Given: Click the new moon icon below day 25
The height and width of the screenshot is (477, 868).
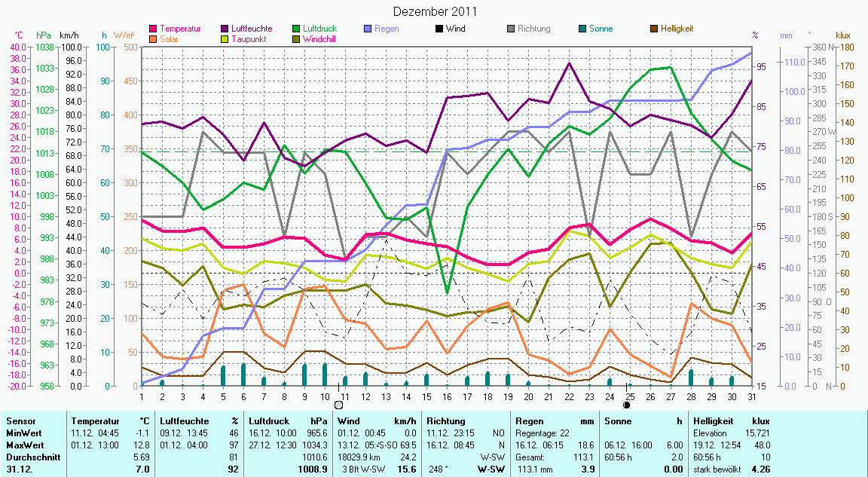Looking at the screenshot, I should click(x=626, y=405).
